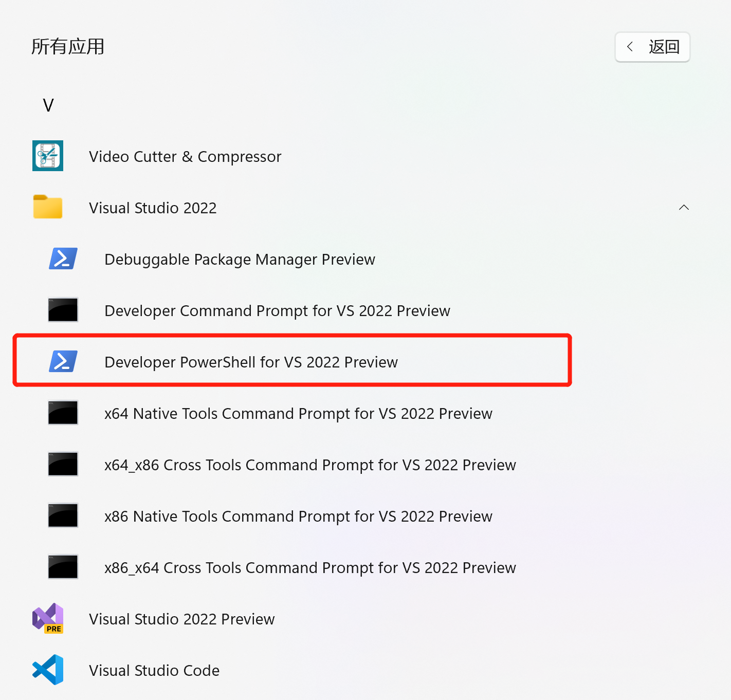
Task: Click Debuggable Package Manager Preview PowerShell icon
Action: 63,259
